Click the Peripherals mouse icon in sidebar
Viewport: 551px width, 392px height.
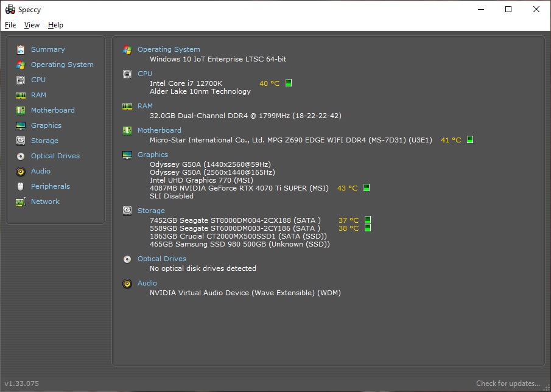[21, 186]
